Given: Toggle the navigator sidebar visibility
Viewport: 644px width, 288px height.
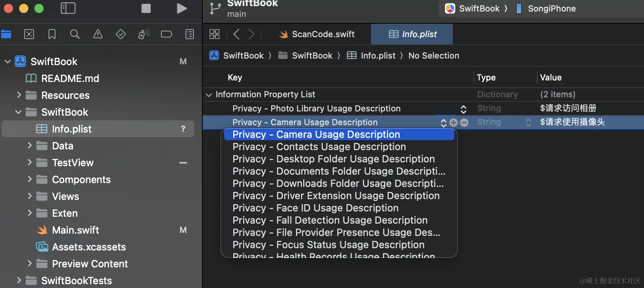Looking at the screenshot, I should [68, 8].
